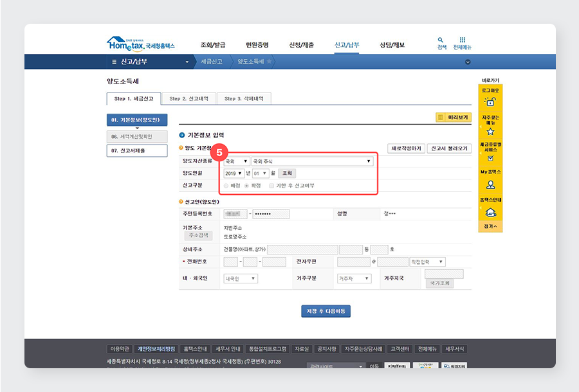Open 세금종류별 서비스 checkbox icon
Image resolution: width=579 pixels, height=392 pixels.
tap(490, 158)
